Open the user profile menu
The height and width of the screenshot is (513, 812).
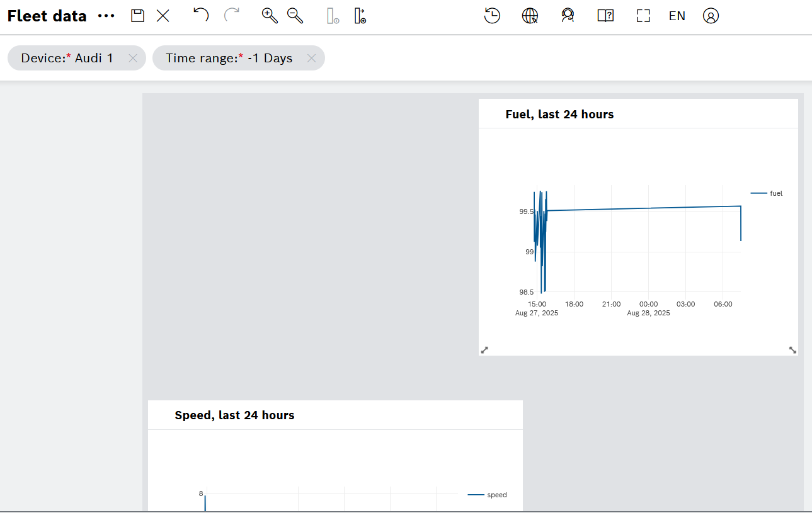711,16
